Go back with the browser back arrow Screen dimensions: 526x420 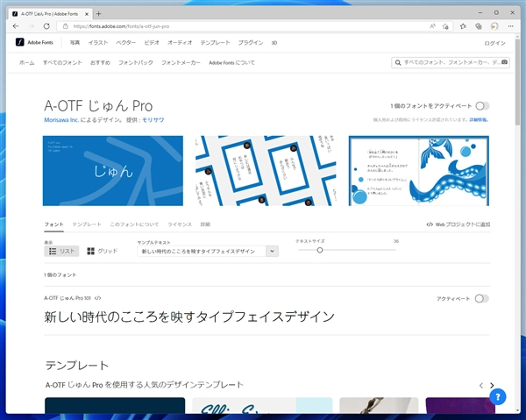coord(16,26)
